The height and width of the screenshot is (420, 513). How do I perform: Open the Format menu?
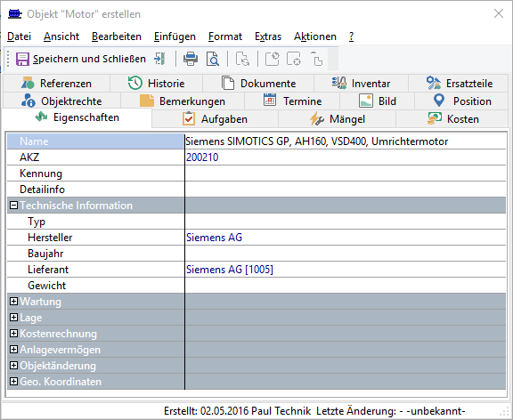click(x=225, y=36)
